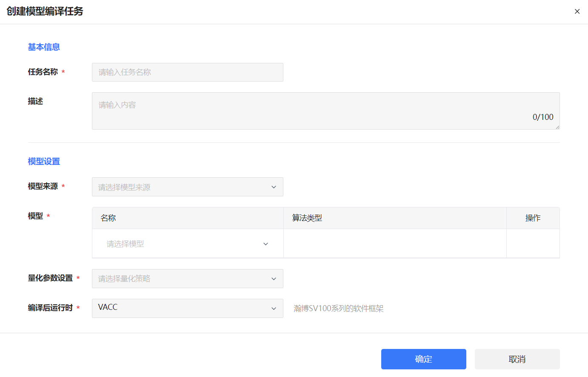The width and height of the screenshot is (588, 377).
Task: Click the 描述 label
Action: tap(35, 101)
